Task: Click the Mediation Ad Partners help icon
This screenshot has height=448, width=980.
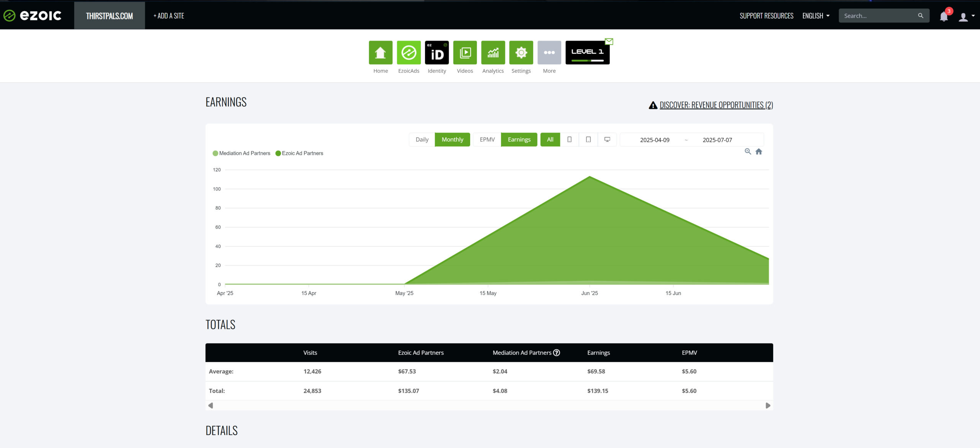Action: tap(557, 353)
